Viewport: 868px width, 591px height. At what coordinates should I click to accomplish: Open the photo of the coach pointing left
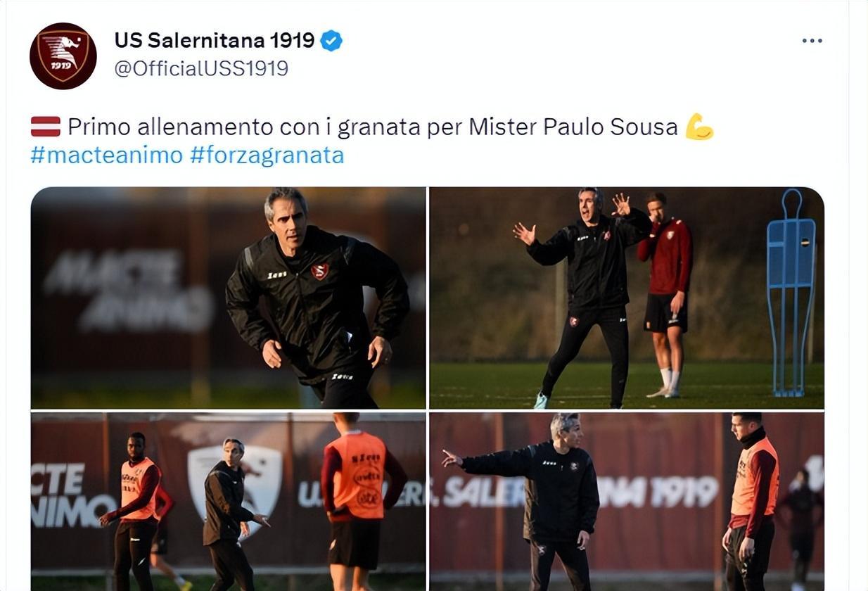627,502
